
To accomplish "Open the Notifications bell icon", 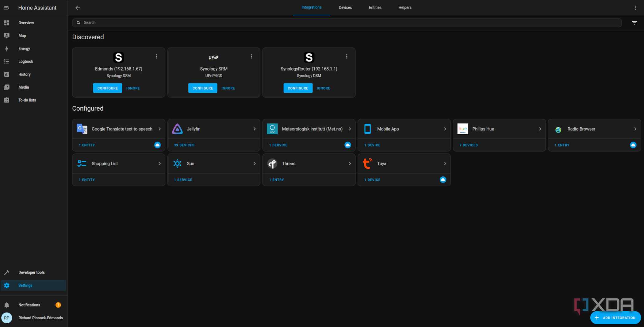I will 7,305.
